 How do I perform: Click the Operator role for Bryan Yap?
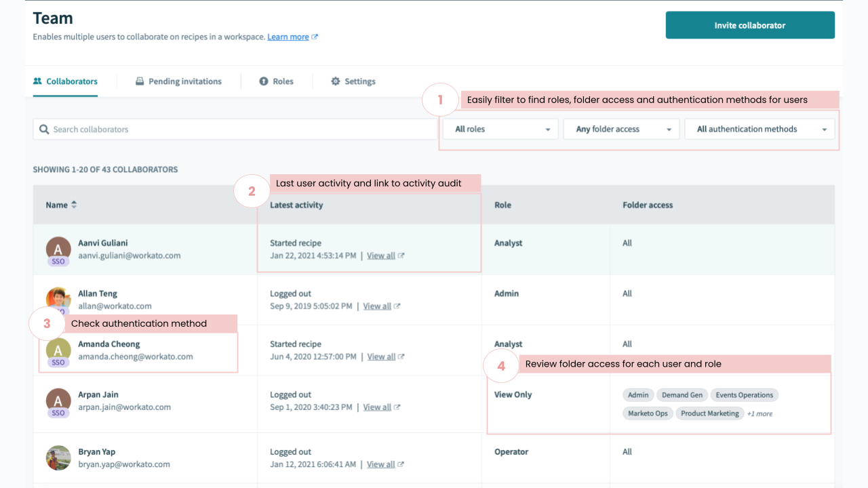[x=511, y=451]
